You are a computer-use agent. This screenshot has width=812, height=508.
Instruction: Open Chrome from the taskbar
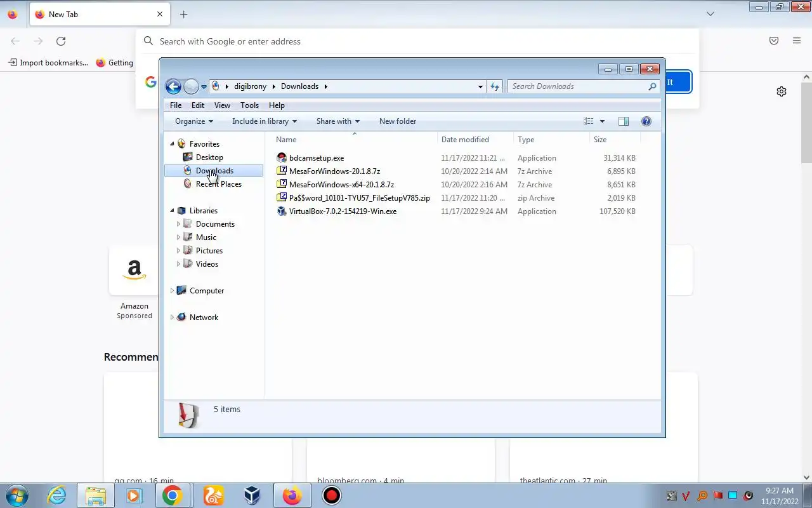coord(172,495)
